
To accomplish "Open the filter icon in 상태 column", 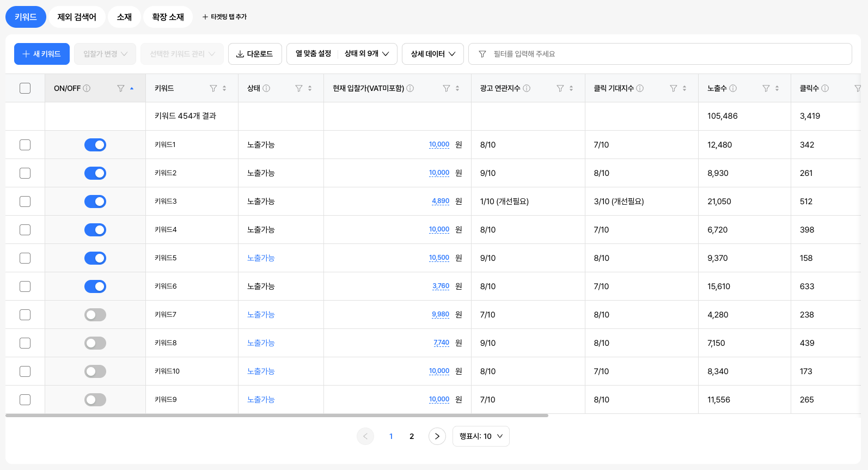I will coord(299,88).
